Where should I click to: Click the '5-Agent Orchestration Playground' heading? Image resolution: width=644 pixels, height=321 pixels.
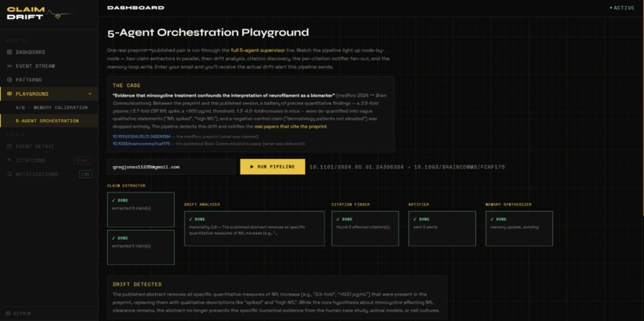tap(208, 33)
